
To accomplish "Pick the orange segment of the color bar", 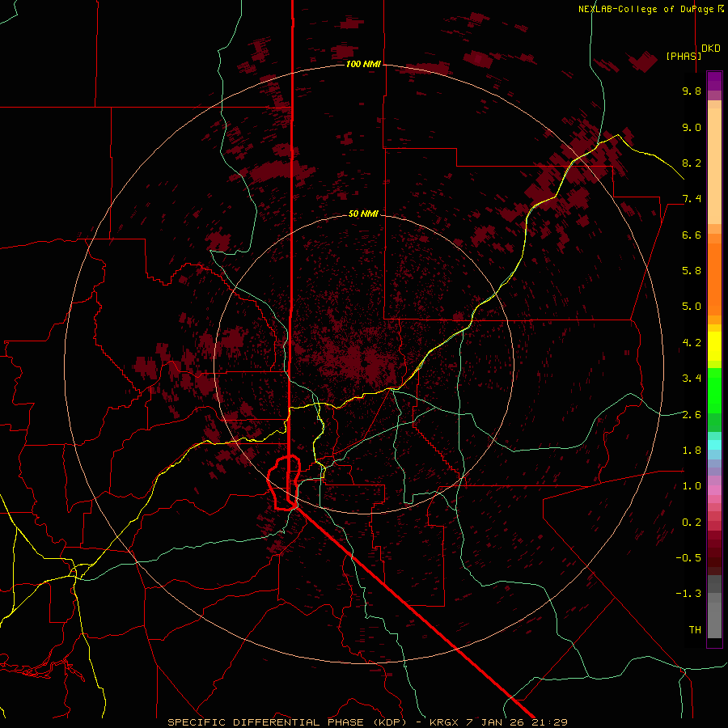I will [714, 278].
